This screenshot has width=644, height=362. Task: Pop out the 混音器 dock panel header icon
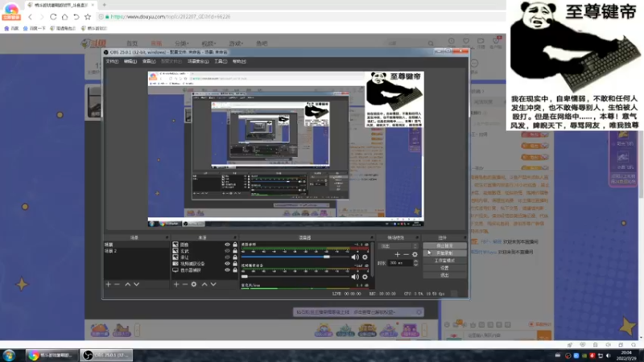(371, 237)
